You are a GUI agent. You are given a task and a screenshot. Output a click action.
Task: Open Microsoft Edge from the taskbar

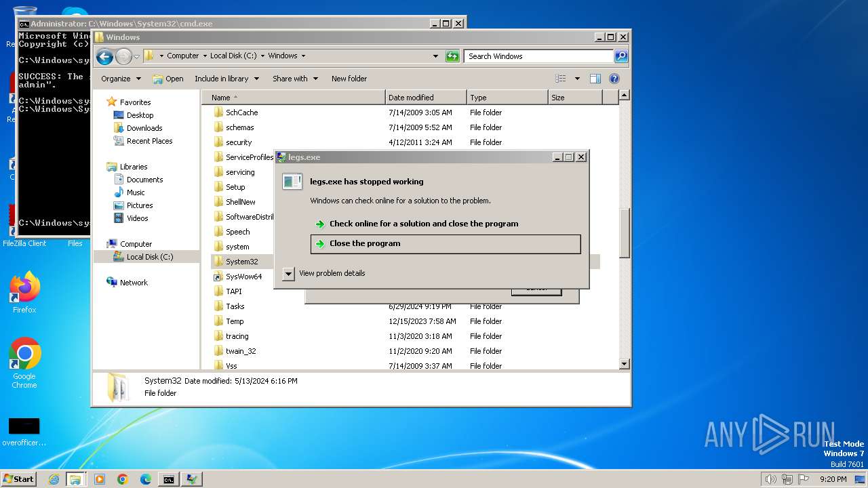coord(146,479)
